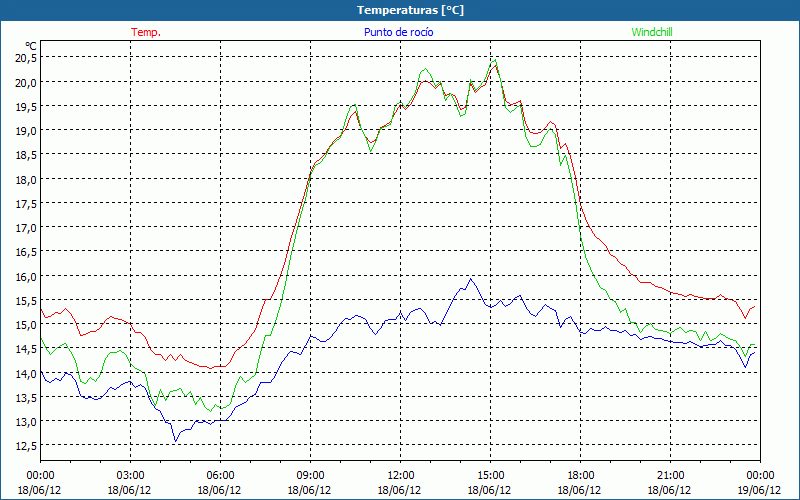
Task: Select the green 'Windchill' legend label
Action: point(652,32)
